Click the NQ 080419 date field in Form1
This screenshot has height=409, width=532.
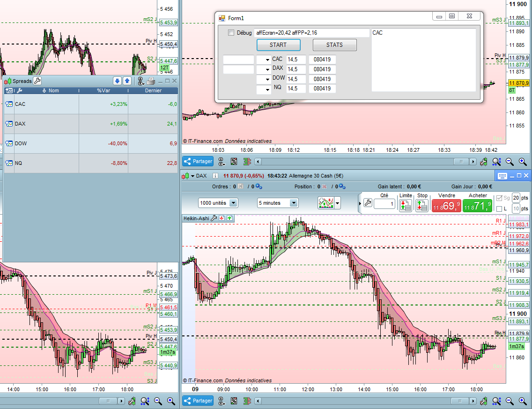click(x=322, y=89)
